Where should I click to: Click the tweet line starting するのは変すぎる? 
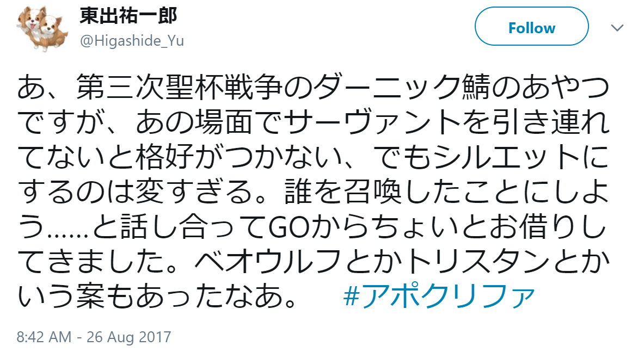pos(313,192)
